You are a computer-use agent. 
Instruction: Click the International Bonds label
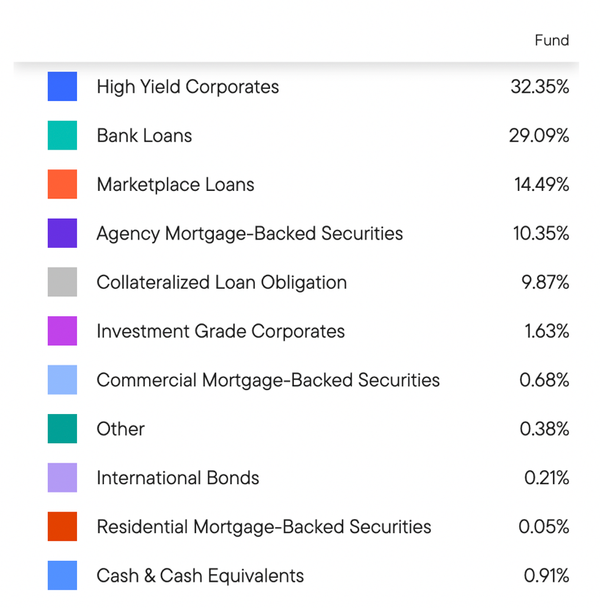tap(178, 478)
